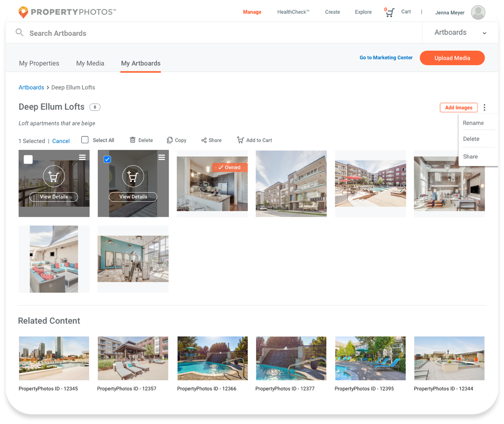Switch to the My Media tab

pyautogui.click(x=90, y=63)
